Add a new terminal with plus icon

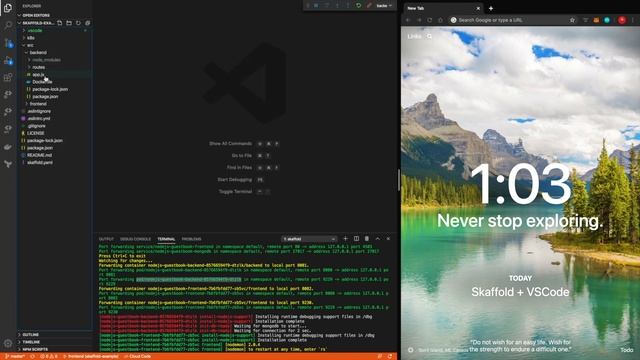[x=345, y=239]
